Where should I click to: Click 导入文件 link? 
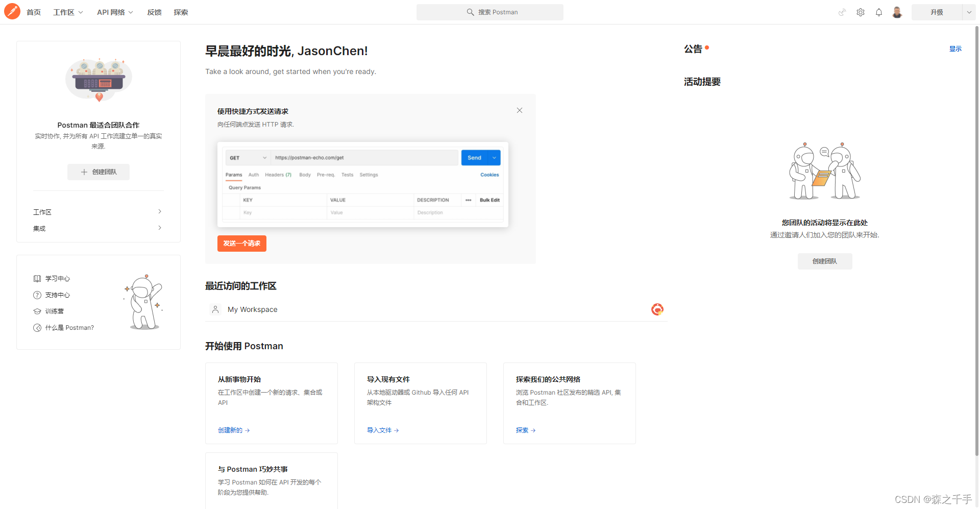pos(383,430)
